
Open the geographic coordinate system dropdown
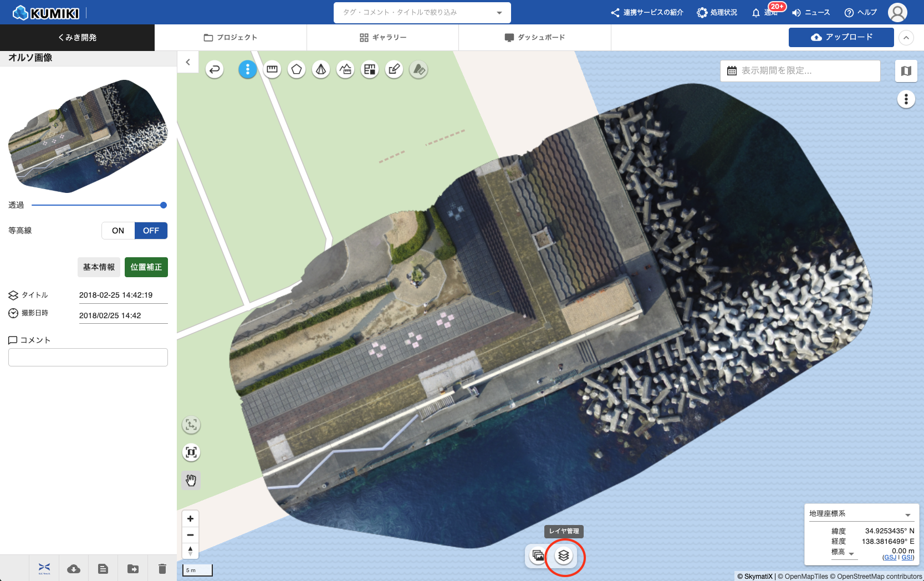tap(907, 514)
